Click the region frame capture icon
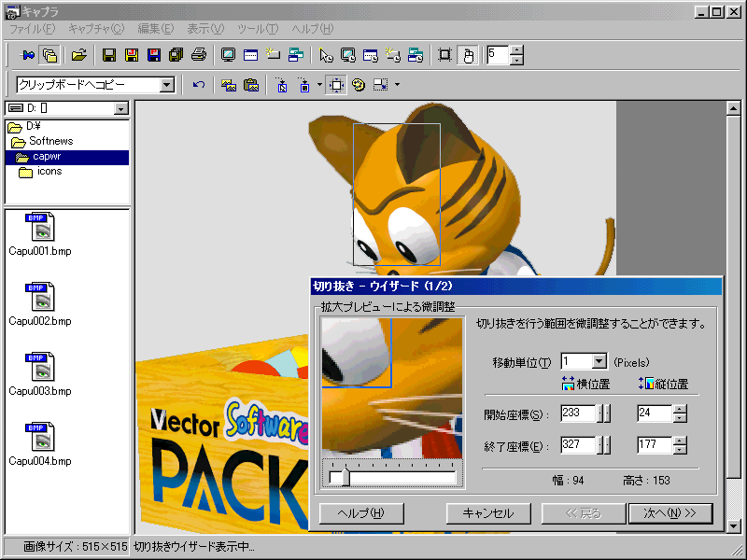The height and width of the screenshot is (560, 747). (445, 55)
